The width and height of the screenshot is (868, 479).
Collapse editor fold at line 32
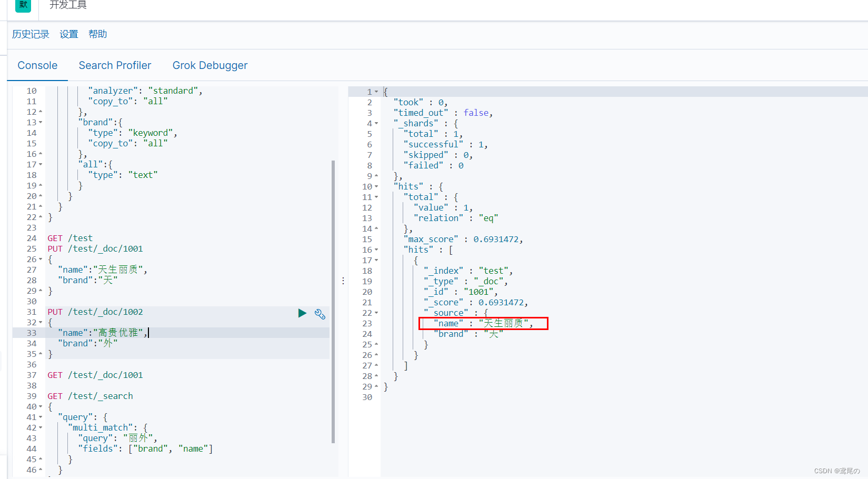pos(41,322)
